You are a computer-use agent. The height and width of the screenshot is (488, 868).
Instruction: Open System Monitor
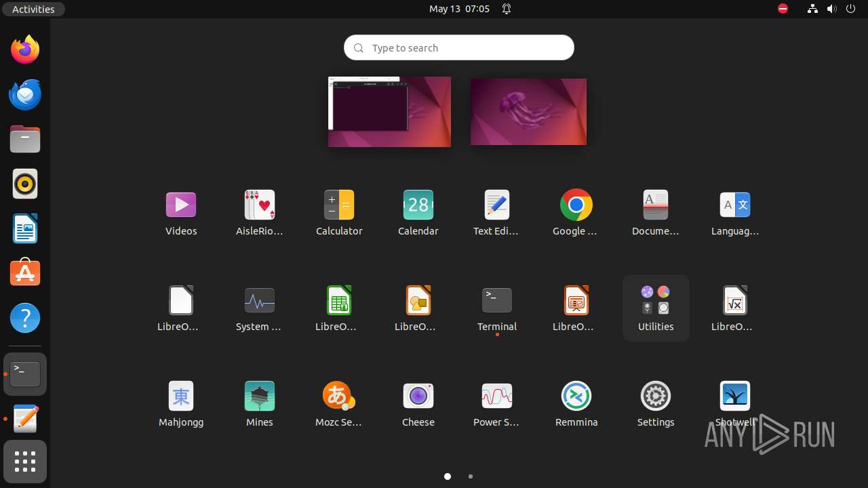(x=260, y=308)
